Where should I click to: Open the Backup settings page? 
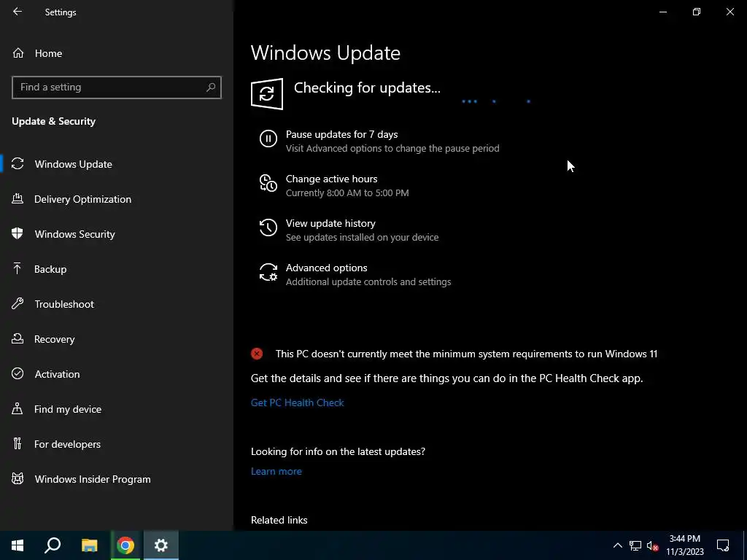pos(117,269)
